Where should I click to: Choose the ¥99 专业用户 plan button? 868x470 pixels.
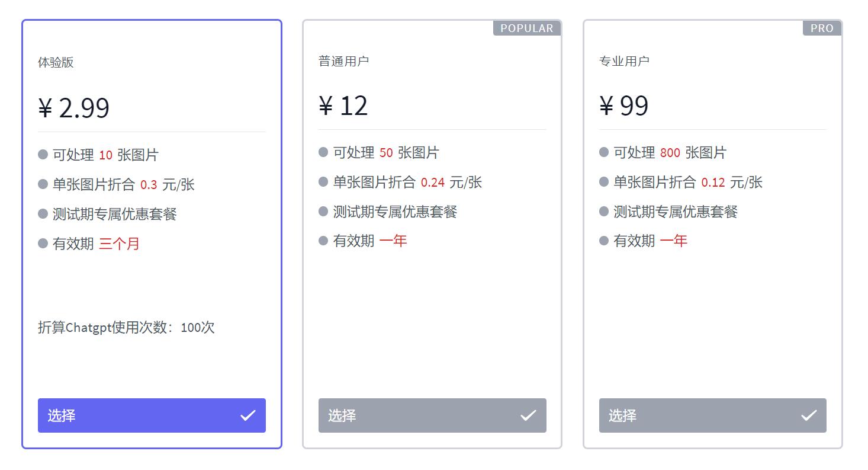pos(713,415)
